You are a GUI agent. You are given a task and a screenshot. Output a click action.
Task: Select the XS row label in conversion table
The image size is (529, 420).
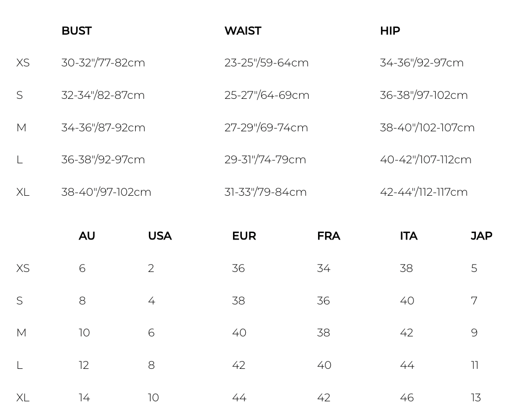pyautogui.click(x=23, y=269)
